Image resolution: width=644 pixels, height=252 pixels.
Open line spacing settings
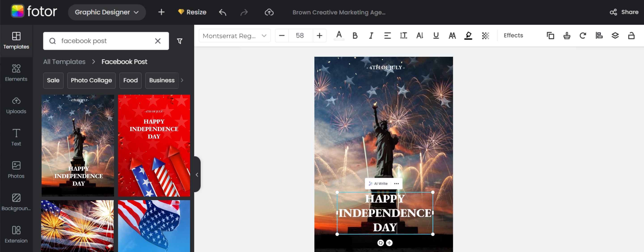click(403, 36)
